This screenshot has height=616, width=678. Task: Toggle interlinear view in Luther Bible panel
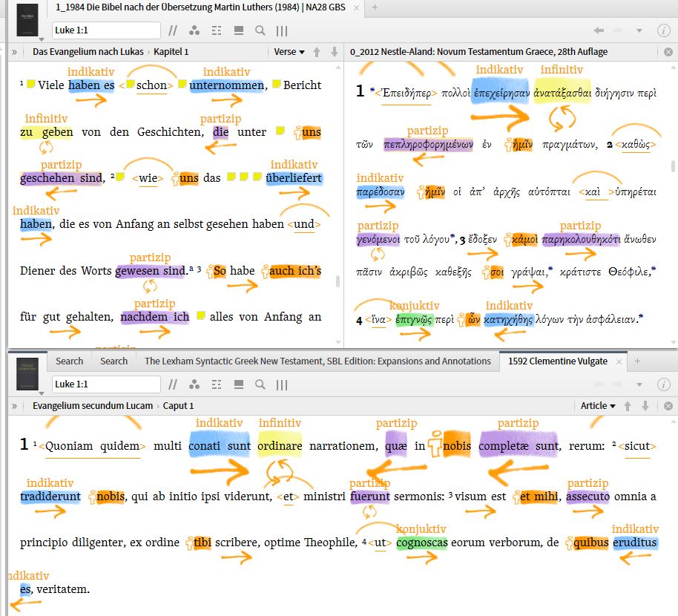[x=217, y=30]
